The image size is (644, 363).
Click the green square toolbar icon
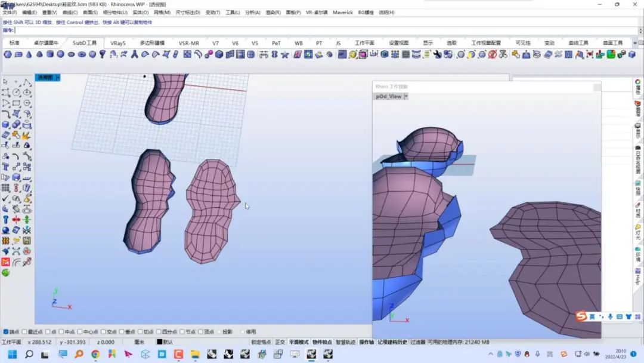611,54
